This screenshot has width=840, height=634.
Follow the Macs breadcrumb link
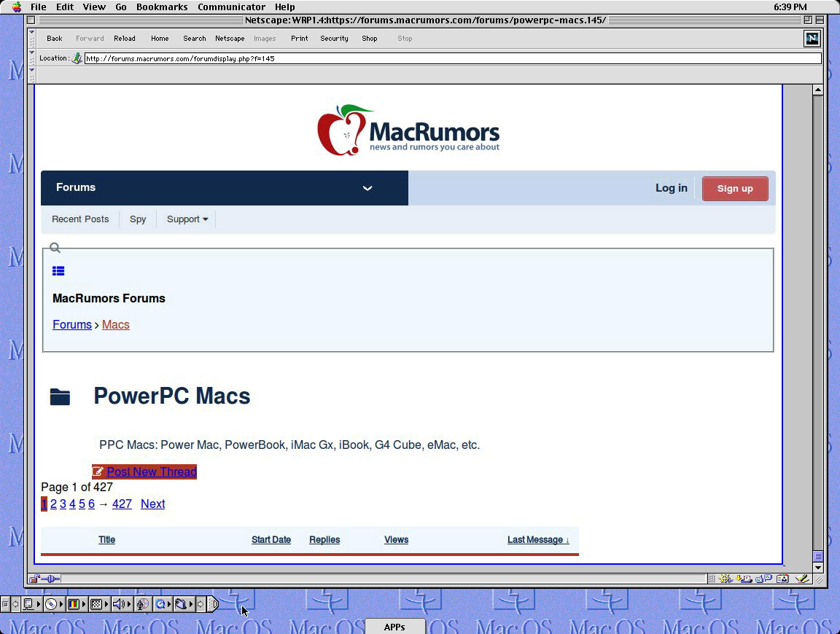point(116,324)
